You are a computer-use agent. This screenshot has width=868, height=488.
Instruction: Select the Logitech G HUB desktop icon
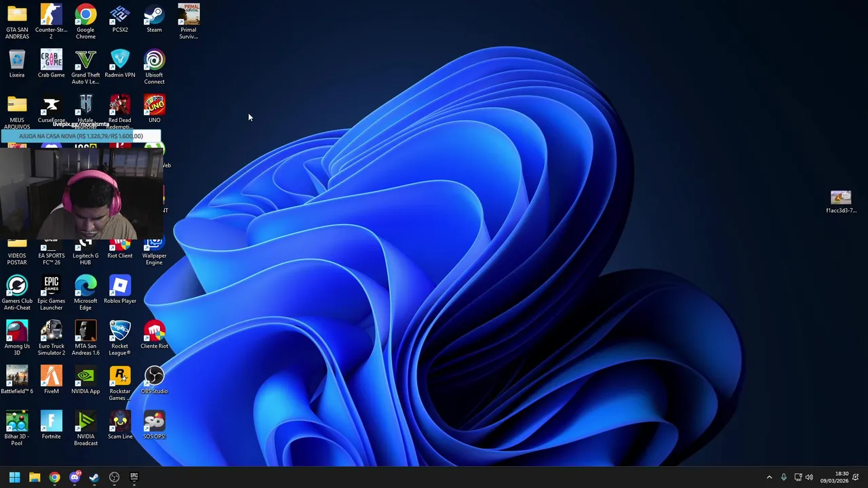pyautogui.click(x=85, y=252)
